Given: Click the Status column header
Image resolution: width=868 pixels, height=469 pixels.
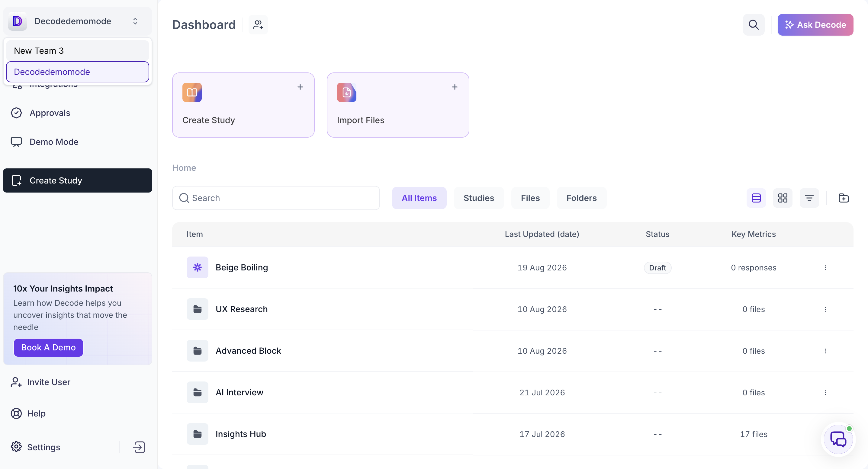Looking at the screenshot, I should point(657,234).
